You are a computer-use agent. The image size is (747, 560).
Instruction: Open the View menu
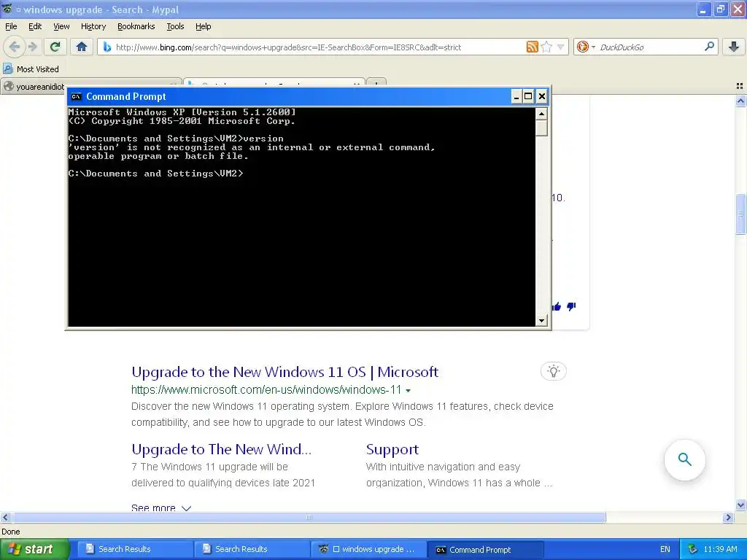tap(61, 27)
